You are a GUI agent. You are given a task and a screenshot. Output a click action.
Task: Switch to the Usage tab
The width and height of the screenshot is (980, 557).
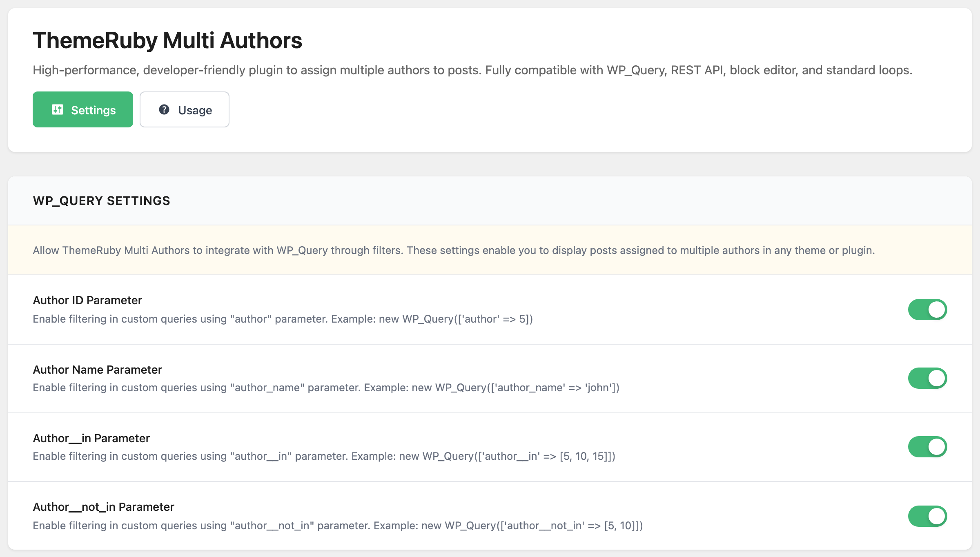[185, 109]
